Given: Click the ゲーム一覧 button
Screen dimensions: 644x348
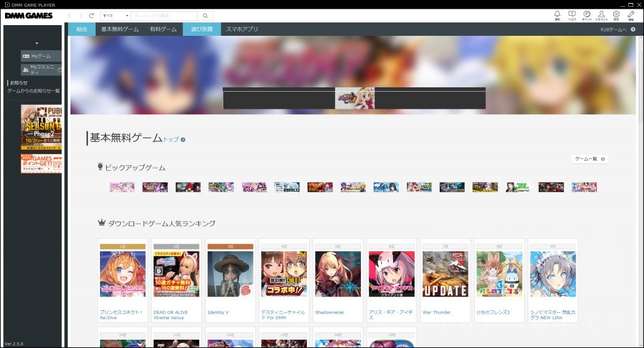Looking at the screenshot, I should pos(590,159).
